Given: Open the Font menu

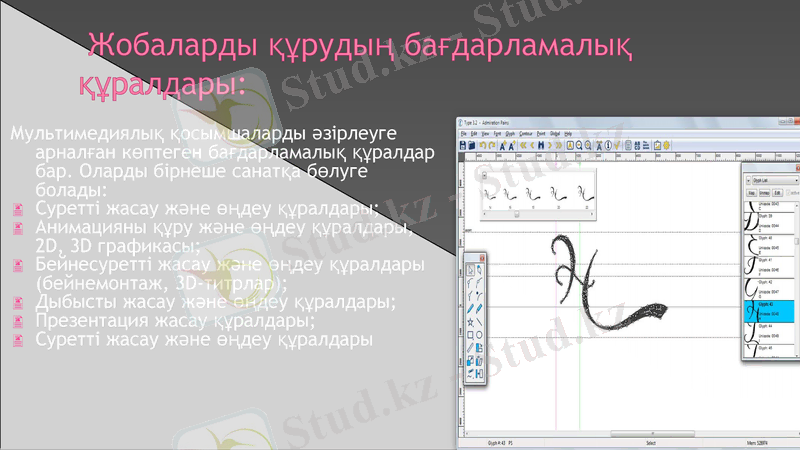Looking at the screenshot, I should [497, 134].
